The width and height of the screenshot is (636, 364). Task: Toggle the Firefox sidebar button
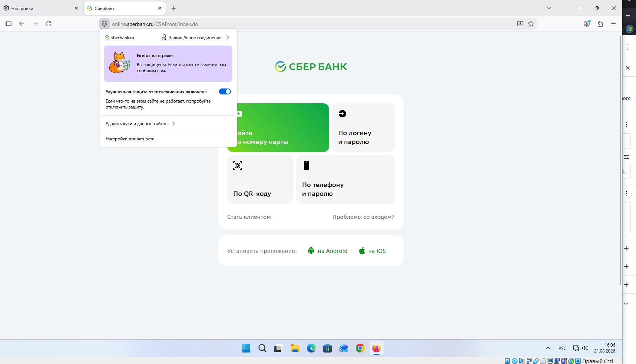tap(9, 24)
